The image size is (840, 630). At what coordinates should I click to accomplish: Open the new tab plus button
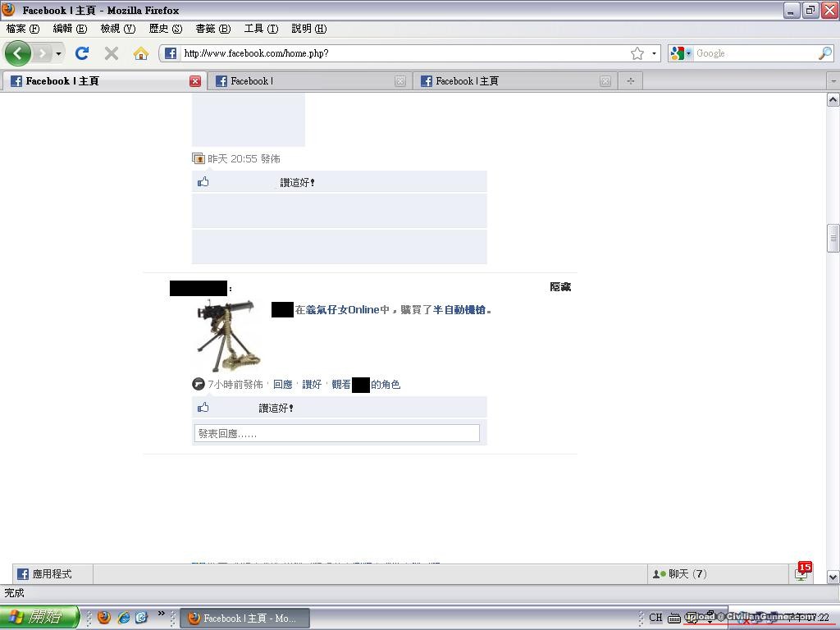[630, 81]
